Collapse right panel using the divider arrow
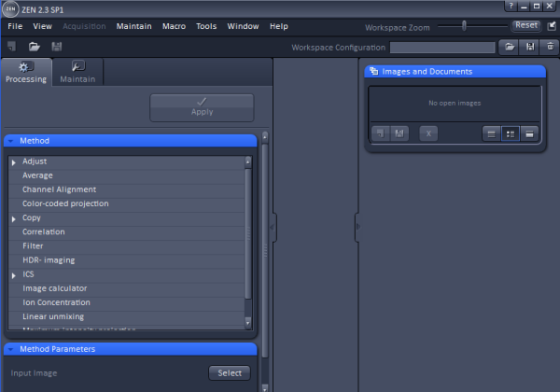Image resolution: width=560 pixels, height=392 pixels. 358,227
